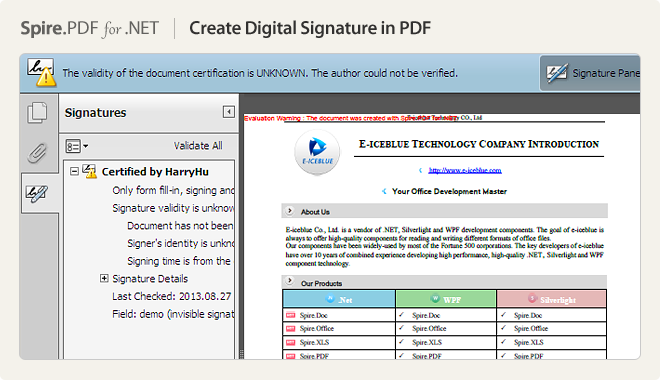
Task: Open the Page Thumbnails sidebar icon
Action: pos(37,113)
